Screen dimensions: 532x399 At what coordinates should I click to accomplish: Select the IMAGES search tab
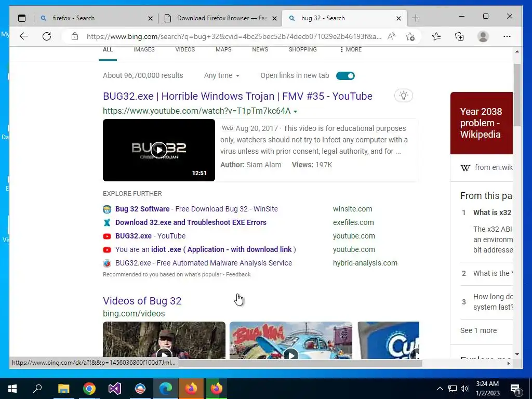click(144, 49)
